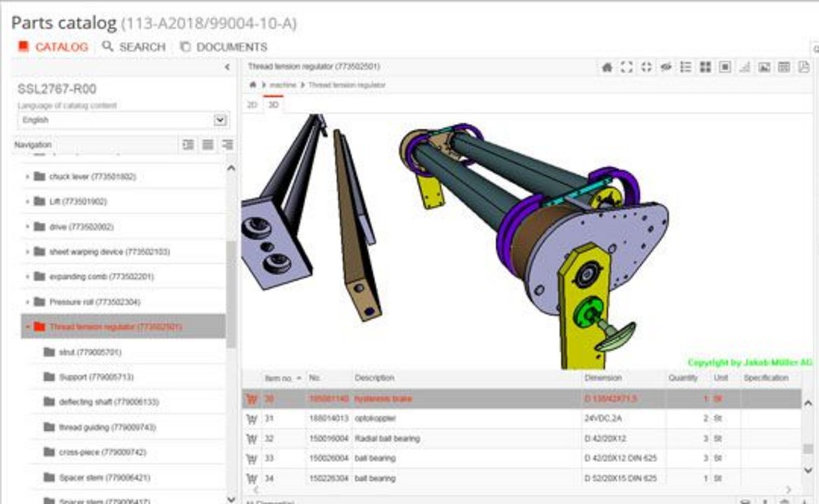Viewport: 819px width, 504px height.
Task: Sort by the Item no. column header
Action: coord(283,378)
